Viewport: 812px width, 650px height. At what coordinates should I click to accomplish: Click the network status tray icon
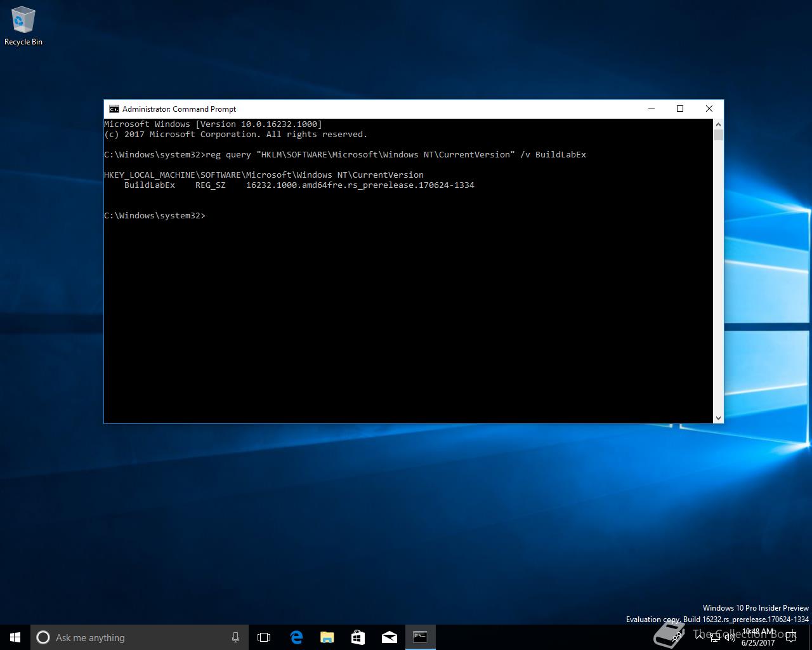715,637
